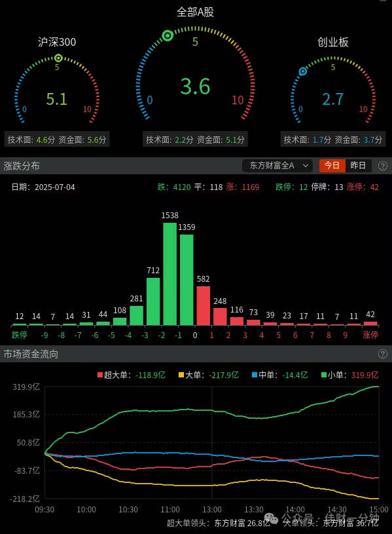The width and height of the screenshot is (392, 534).
Task: Click the yellow 大单 legend square
Action: pos(181,375)
